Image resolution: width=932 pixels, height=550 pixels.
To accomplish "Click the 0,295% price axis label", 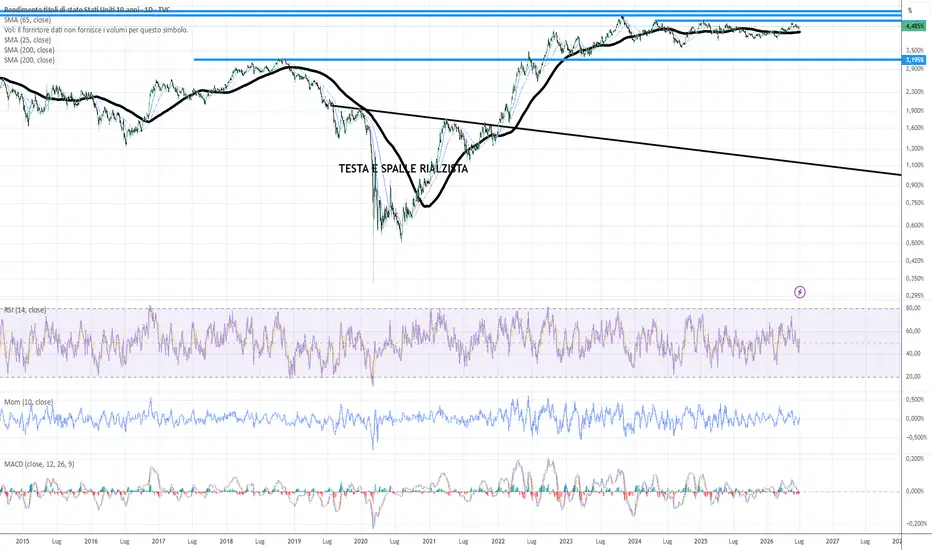I will [915, 296].
